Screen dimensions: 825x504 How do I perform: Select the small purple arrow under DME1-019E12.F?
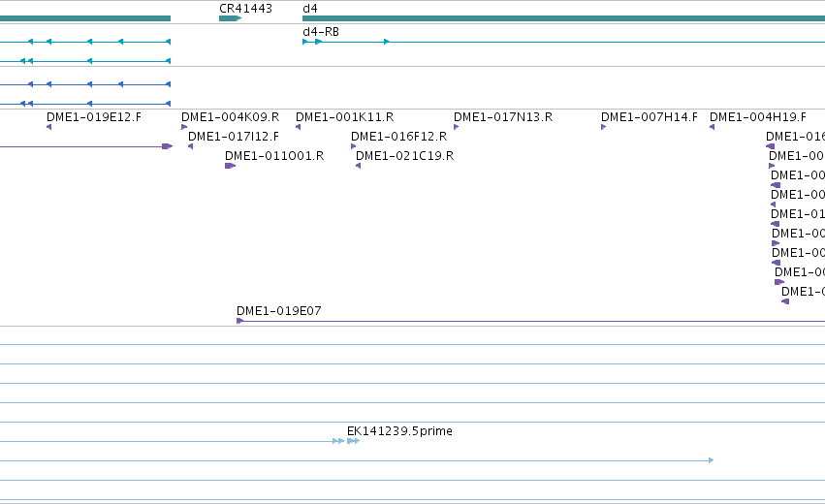pyautogui.click(x=48, y=127)
